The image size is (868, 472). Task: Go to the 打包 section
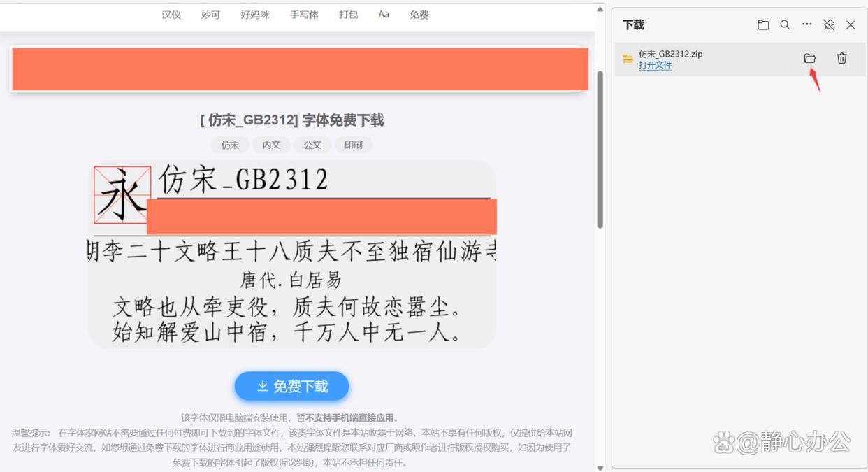pos(348,14)
